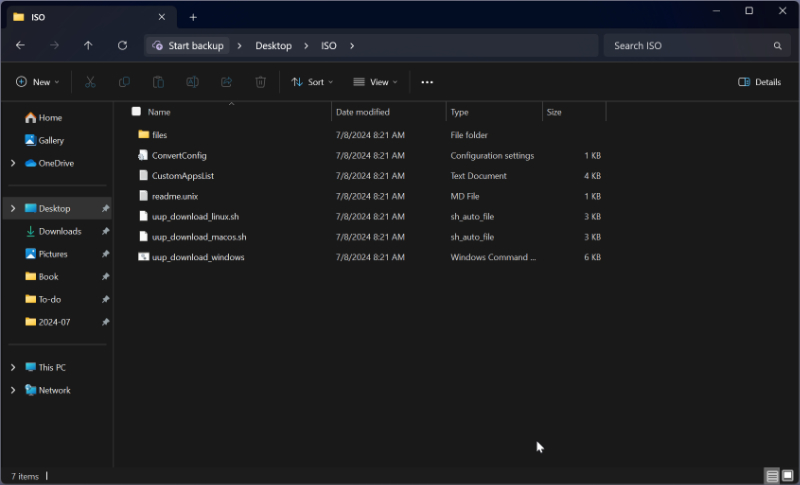The height and width of the screenshot is (485, 800).
Task: Toggle the Details pane
Action: click(x=759, y=82)
